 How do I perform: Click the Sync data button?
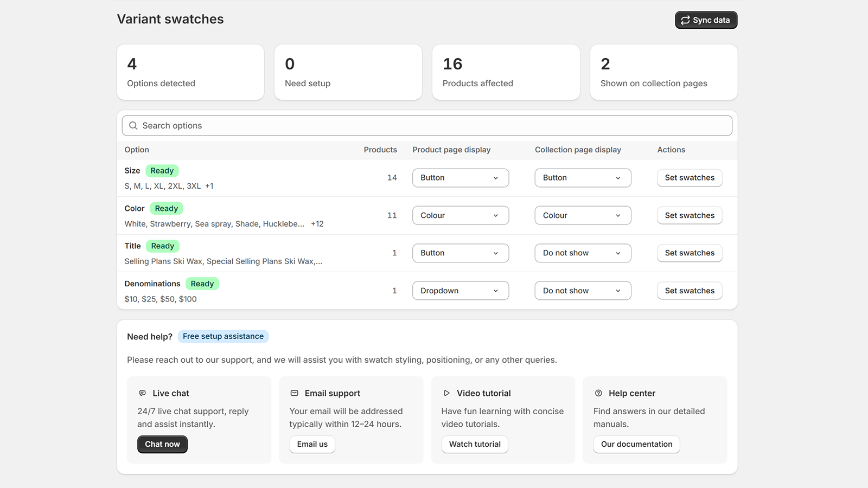706,20
